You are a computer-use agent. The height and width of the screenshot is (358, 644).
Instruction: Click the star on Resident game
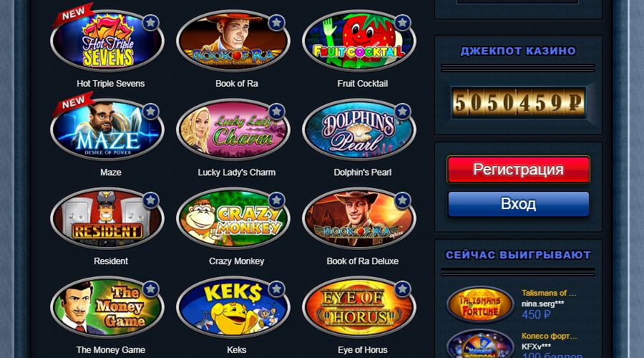(x=151, y=200)
